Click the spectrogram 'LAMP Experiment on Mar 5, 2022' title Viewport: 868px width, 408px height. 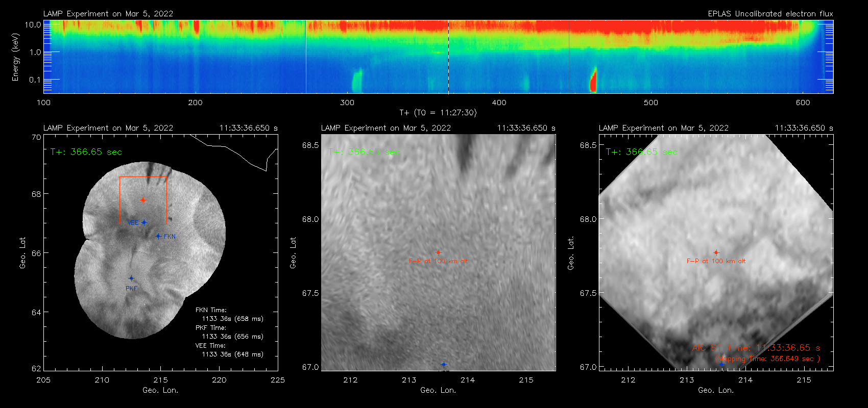coord(108,14)
